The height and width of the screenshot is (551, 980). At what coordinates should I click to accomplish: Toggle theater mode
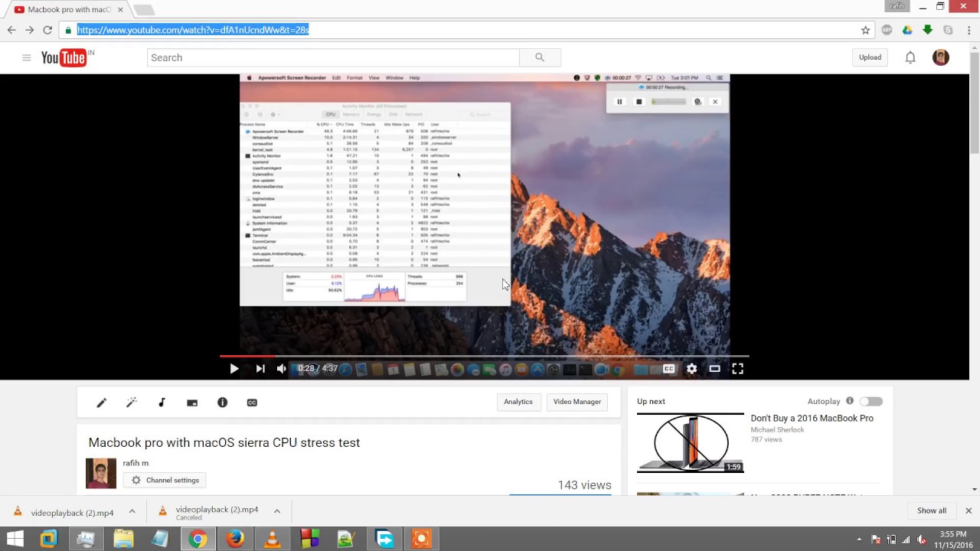click(714, 369)
